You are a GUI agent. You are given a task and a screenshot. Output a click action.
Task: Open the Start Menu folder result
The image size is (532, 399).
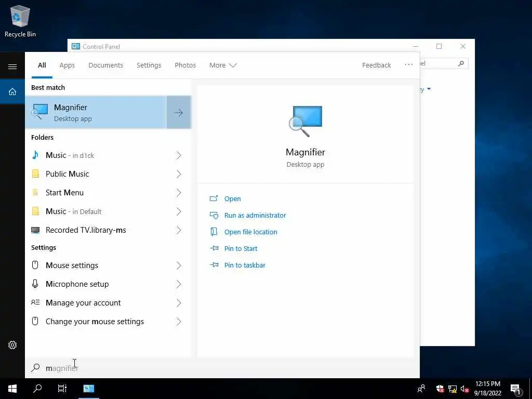click(x=108, y=193)
